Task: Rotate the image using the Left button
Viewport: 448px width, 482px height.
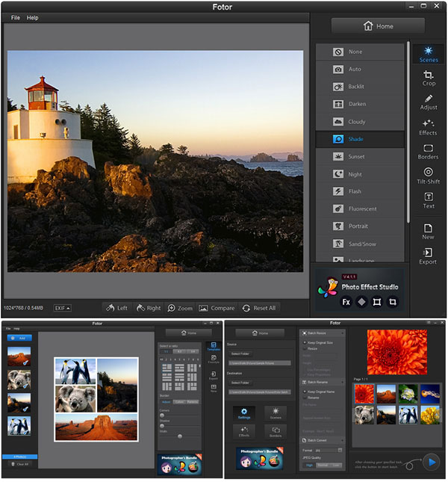Action: tap(116, 308)
